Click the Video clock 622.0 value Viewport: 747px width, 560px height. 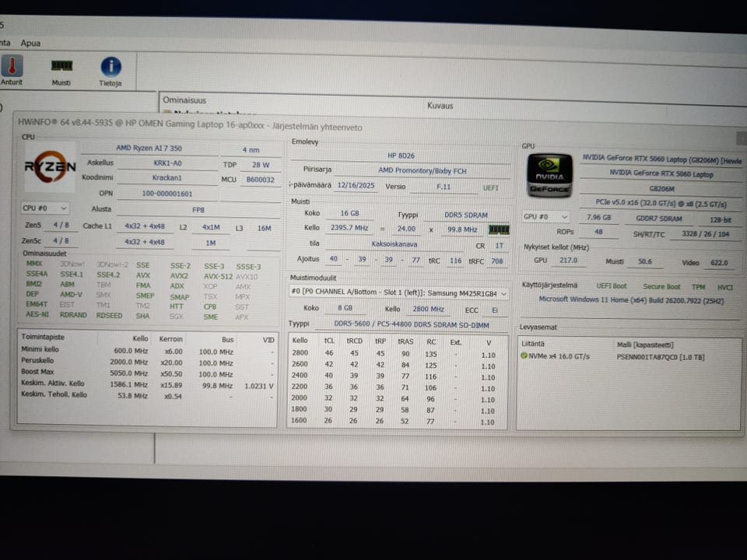click(719, 263)
